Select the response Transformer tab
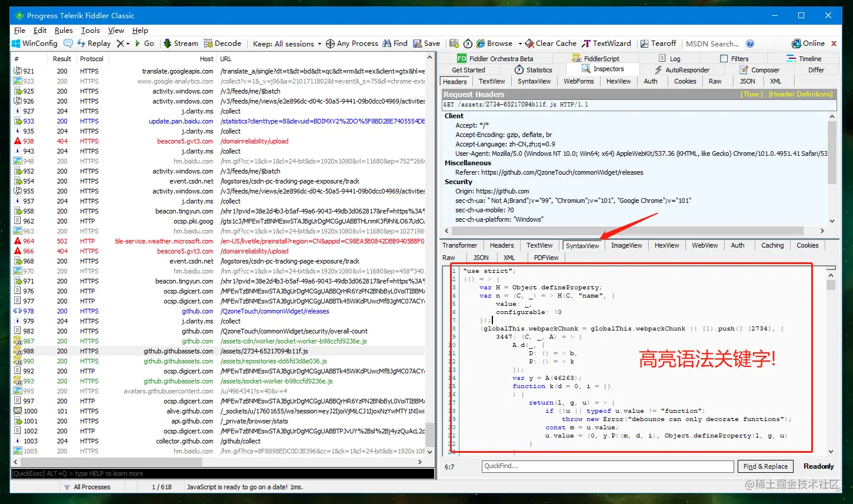853x504 pixels. [x=460, y=246]
